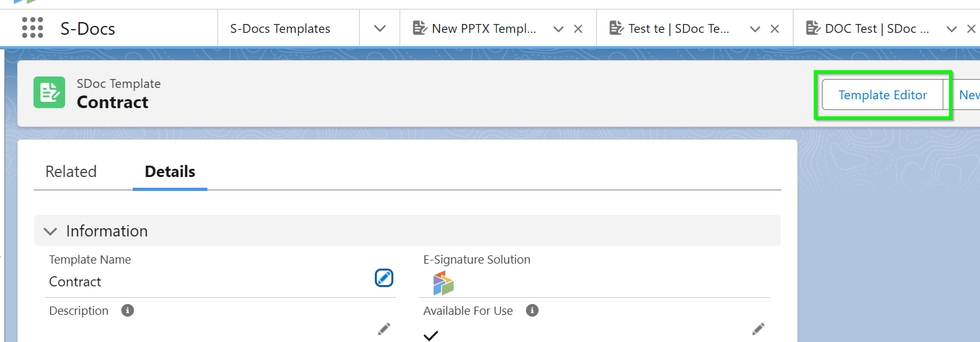Open New PPTX Template tab dropdown arrow

pos(558,28)
